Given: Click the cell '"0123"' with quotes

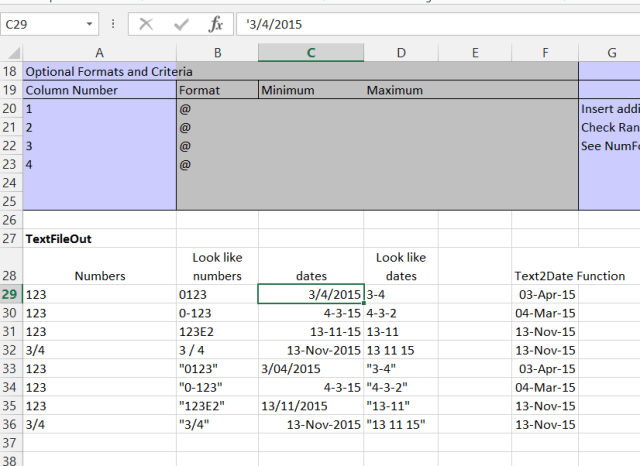Looking at the screenshot, I should point(218,368).
